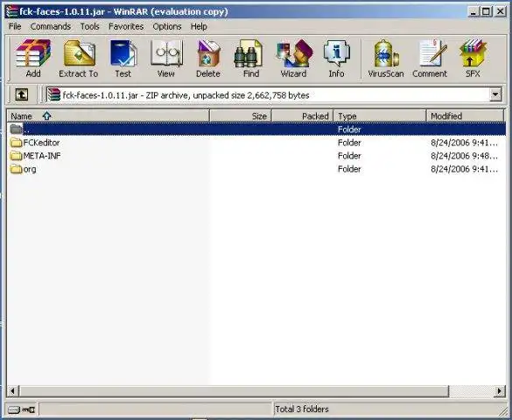Click 'Total 3 folders' status text
512x420 pixels.
[302, 409]
